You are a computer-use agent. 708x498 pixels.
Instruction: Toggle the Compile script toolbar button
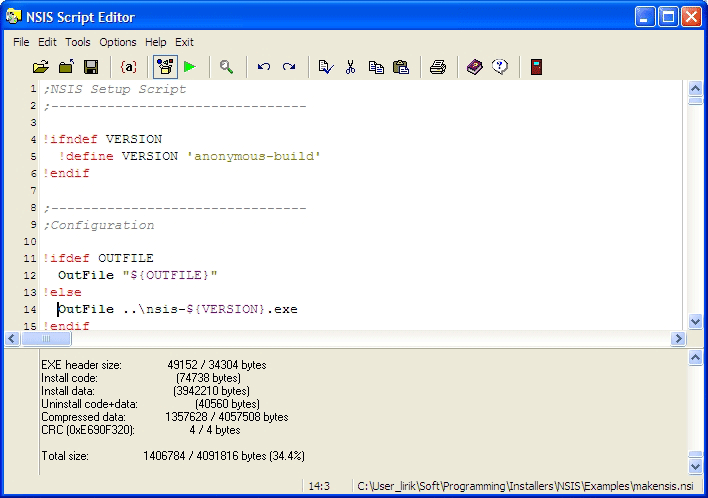pyautogui.click(x=165, y=67)
